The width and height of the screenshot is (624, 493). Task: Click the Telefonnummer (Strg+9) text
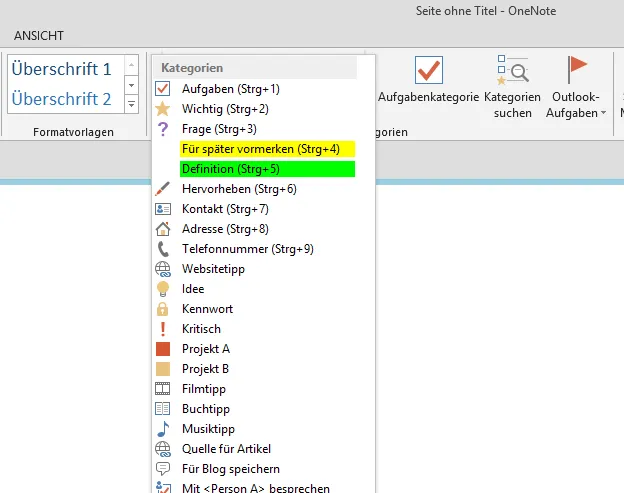pyautogui.click(x=248, y=249)
